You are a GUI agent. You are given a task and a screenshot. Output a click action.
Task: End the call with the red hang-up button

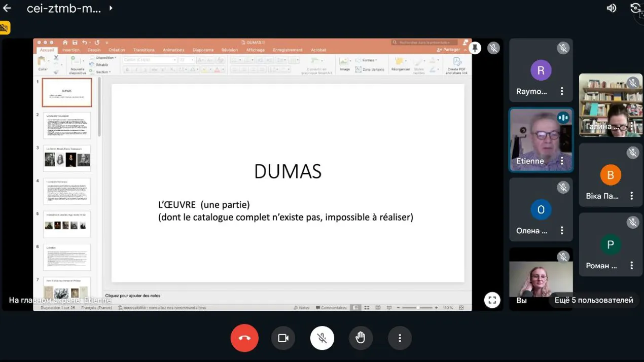pos(244,338)
